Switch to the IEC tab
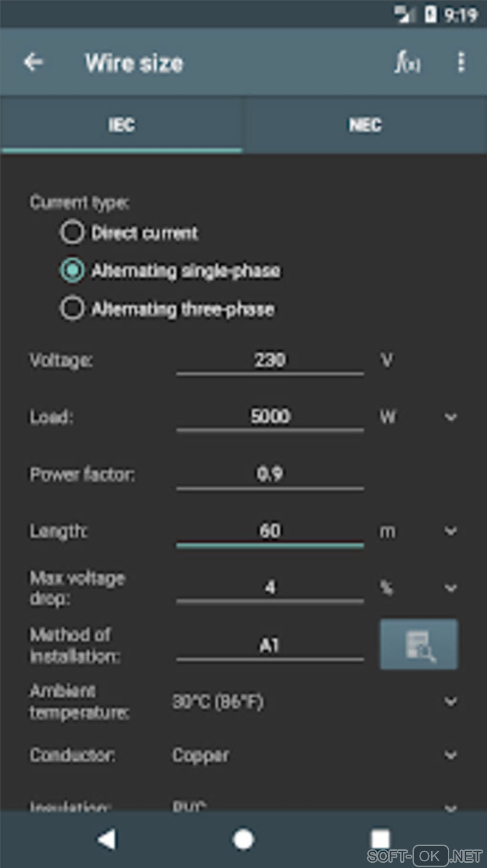 [121, 125]
